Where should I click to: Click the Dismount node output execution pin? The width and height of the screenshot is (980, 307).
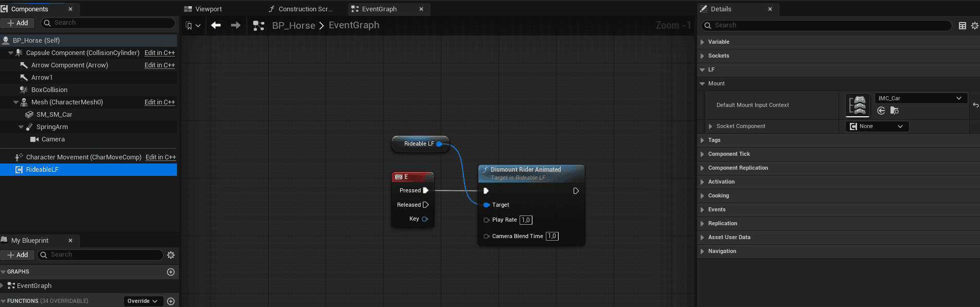[576, 191]
